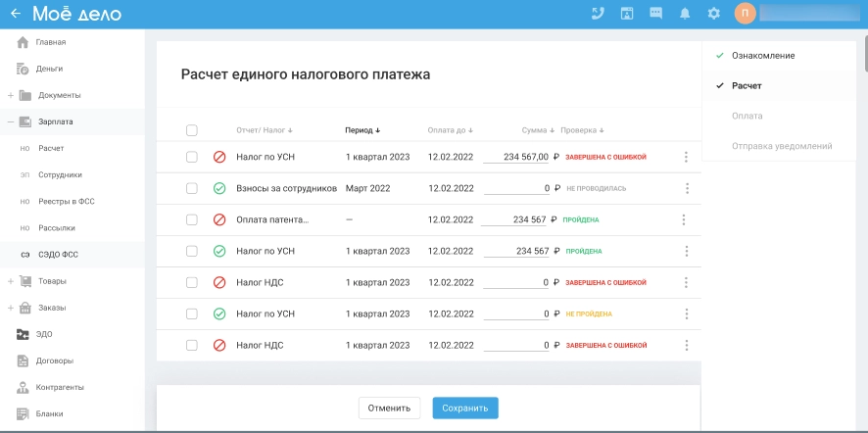Open Товары cart icon
Viewport: 868px width, 433px height.
[24, 281]
